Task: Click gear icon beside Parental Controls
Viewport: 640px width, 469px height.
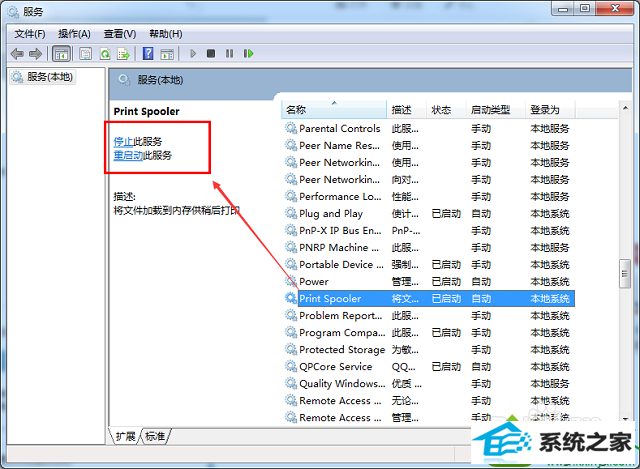Action: click(x=291, y=128)
